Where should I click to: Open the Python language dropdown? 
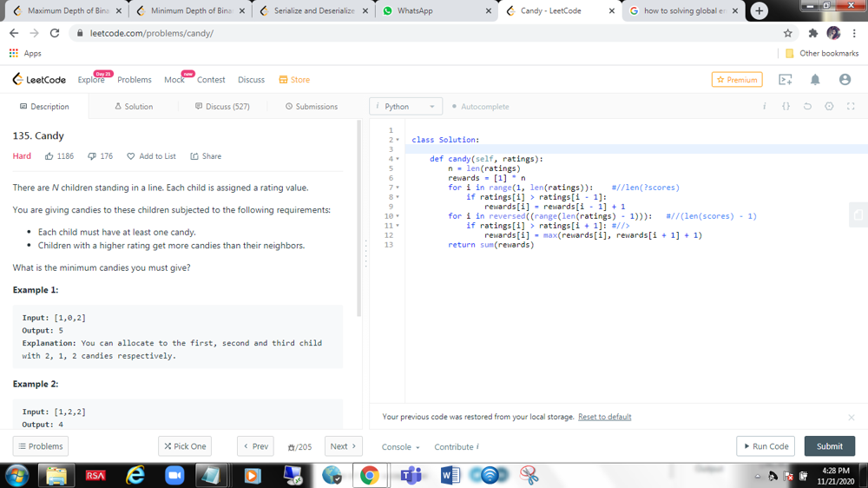pos(405,107)
